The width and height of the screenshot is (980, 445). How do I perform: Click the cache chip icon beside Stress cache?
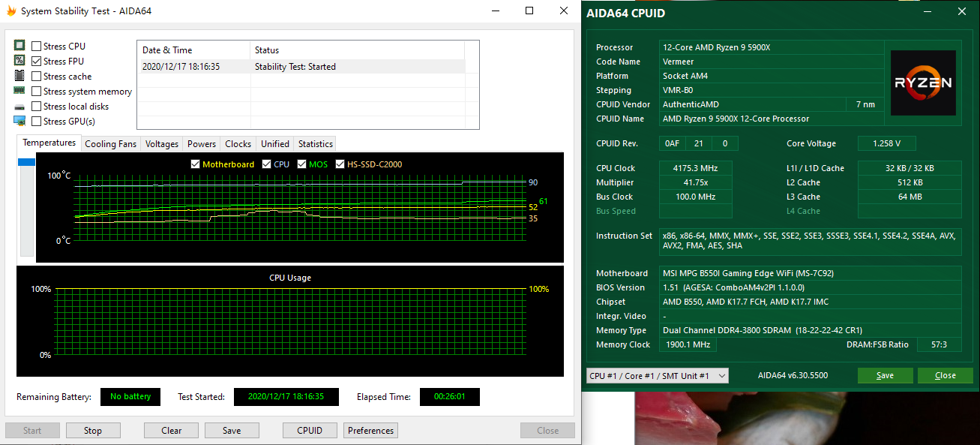point(19,76)
